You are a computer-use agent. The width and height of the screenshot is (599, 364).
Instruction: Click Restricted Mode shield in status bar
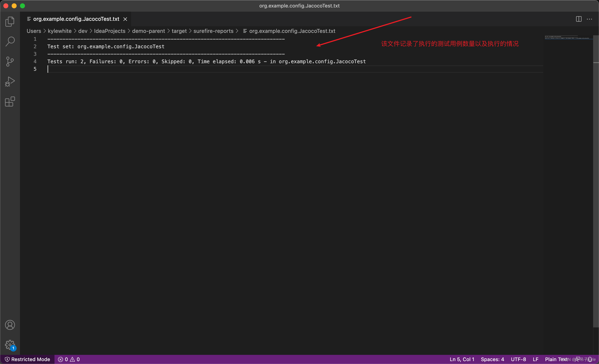27,359
